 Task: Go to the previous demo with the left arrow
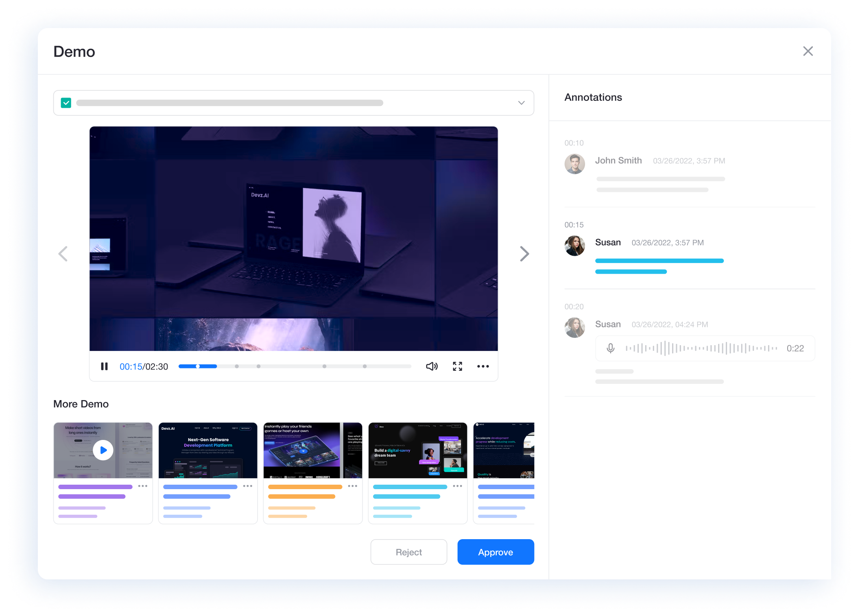[63, 254]
